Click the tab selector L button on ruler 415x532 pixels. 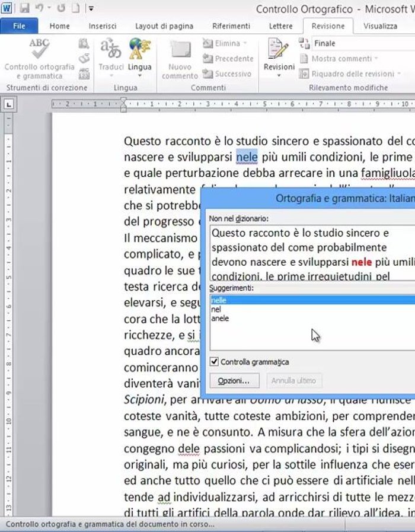tap(8, 104)
